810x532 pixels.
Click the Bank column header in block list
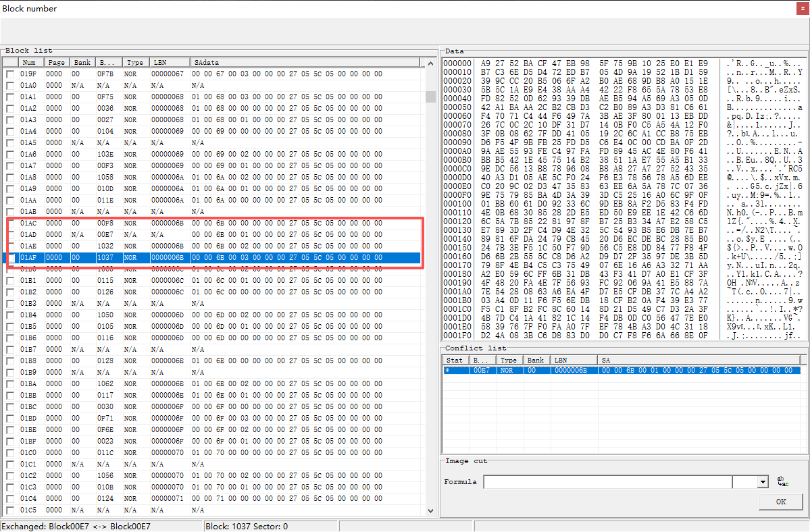tap(82, 62)
